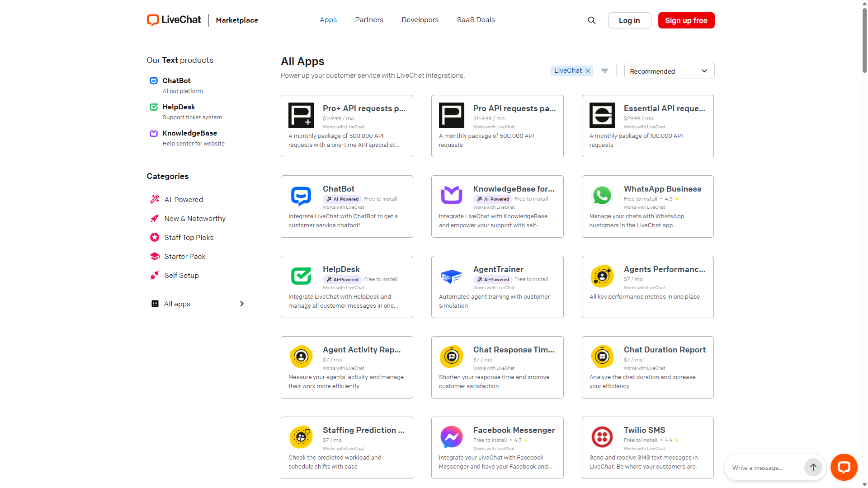868x488 pixels.
Task: Open the filter options icon
Action: [604, 71]
